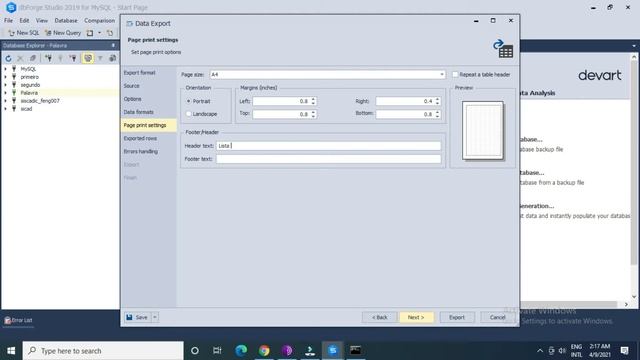The width and height of the screenshot is (640, 360).
Task: Click the Top margin spinner
Action: click(313, 114)
